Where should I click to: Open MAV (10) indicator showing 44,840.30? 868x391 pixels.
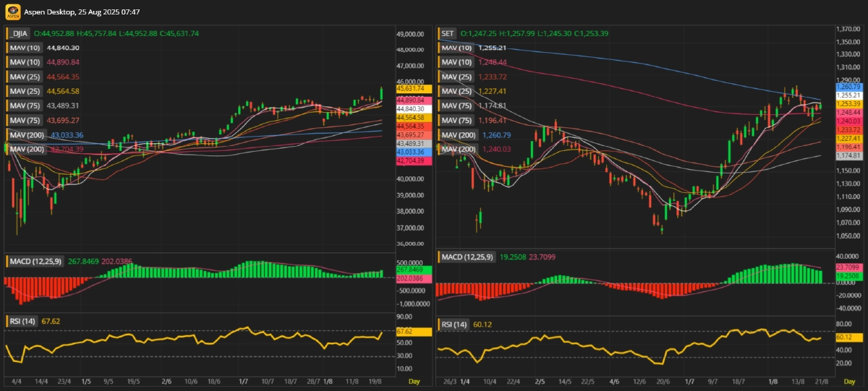coord(25,48)
